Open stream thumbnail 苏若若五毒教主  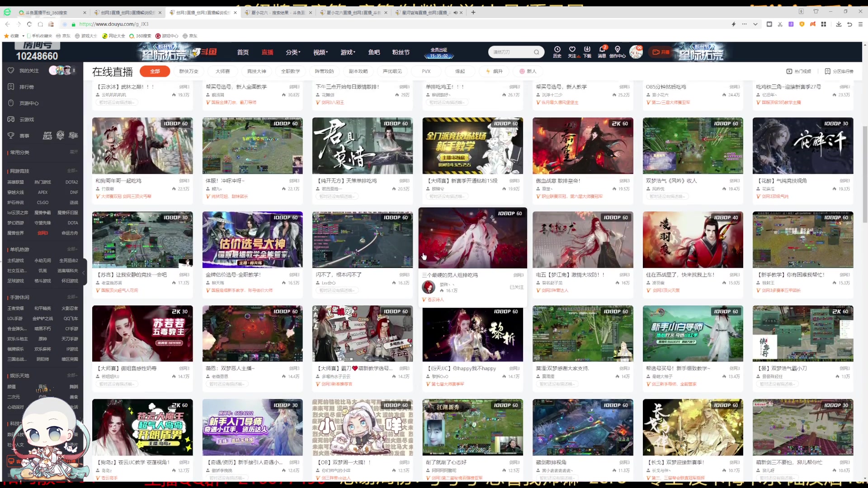[x=142, y=333]
